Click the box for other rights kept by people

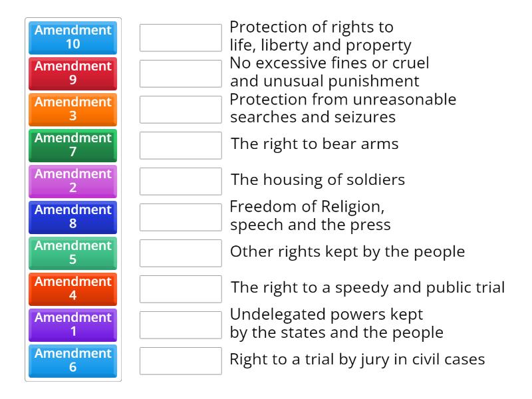click(181, 253)
